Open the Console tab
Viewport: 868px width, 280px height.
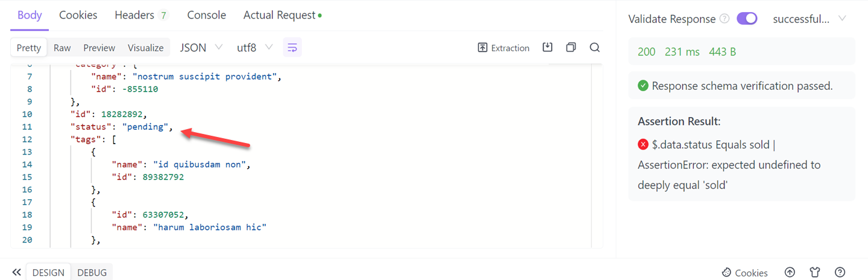point(206,15)
